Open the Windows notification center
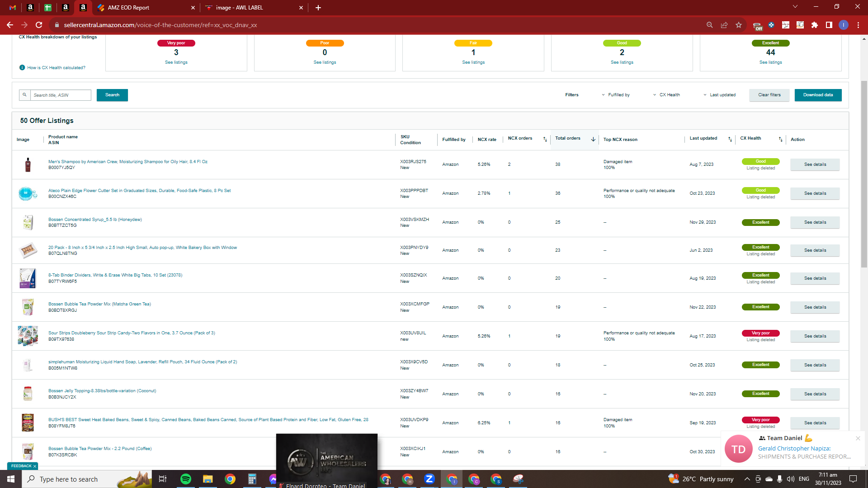Image resolution: width=868 pixels, height=488 pixels. (x=853, y=479)
